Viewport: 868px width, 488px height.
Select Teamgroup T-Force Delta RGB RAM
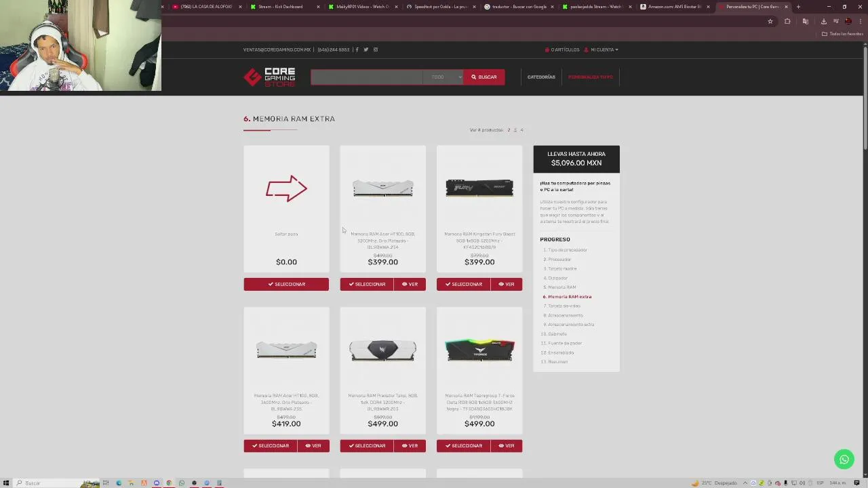pos(463,445)
